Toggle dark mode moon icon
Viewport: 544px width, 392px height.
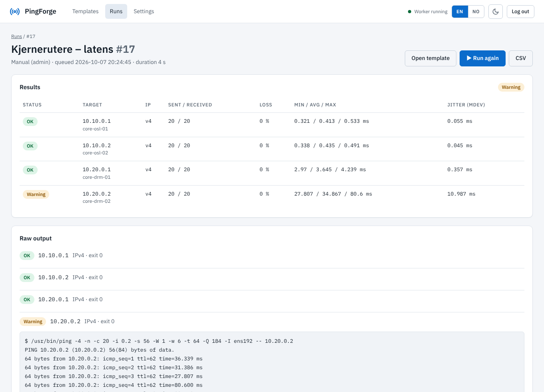tap(496, 12)
